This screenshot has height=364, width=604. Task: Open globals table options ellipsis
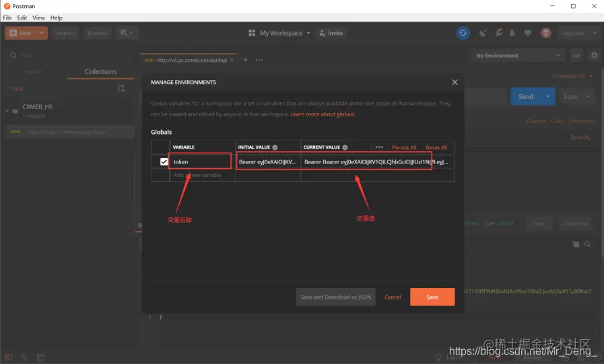(x=379, y=147)
